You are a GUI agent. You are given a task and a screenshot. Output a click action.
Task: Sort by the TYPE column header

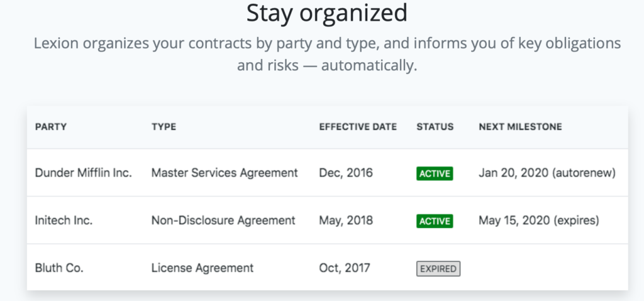click(x=164, y=127)
